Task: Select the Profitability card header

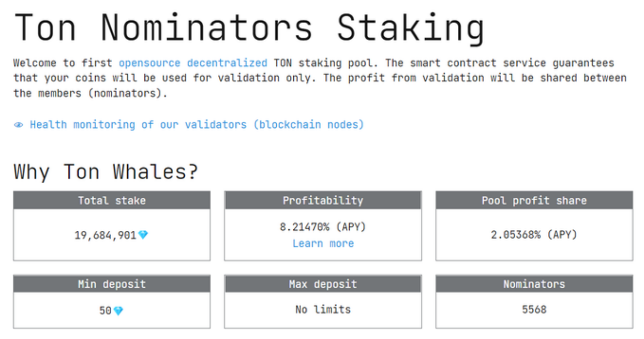Action: coord(323,200)
